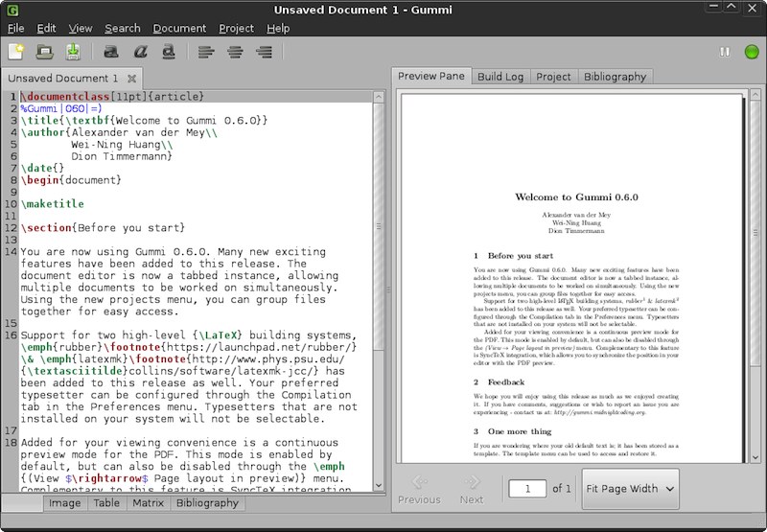Align text to the left
Viewport: 767px width, 532px height.
[x=206, y=52]
